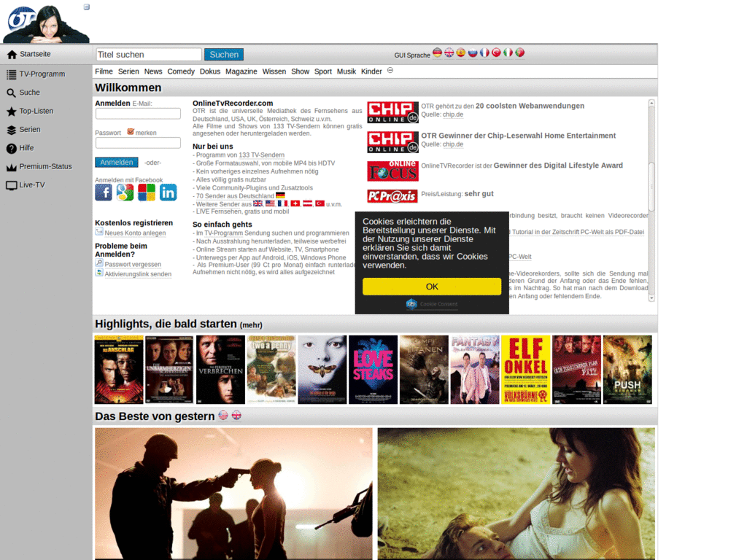Switch GUI language to Portuguese flag
This screenshot has width=747, height=560.
[519, 52]
